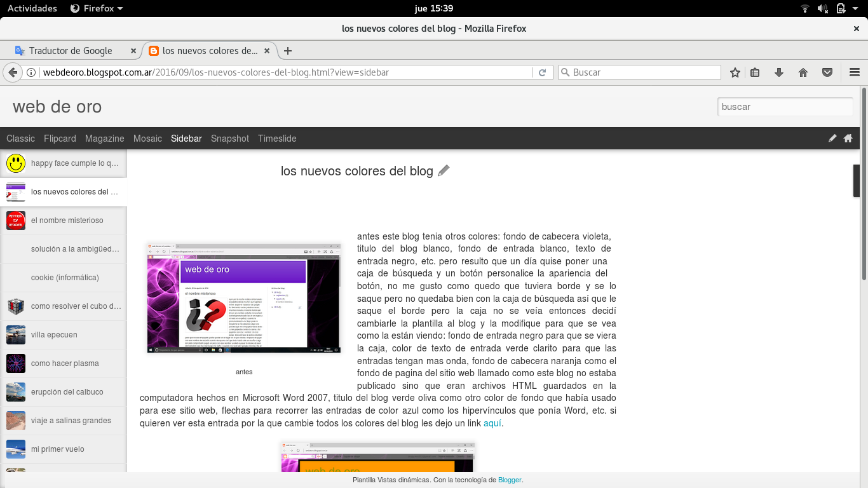Open GNOME Actividades overview
Image resolution: width=868 pixels, height=488 pixels.
click(32, 8)
